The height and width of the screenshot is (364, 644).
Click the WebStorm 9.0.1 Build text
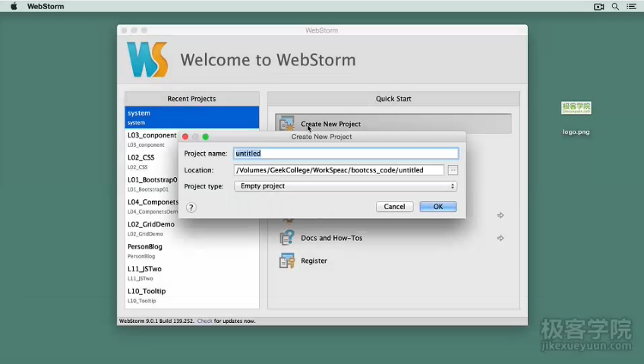[x=156, y=321]
